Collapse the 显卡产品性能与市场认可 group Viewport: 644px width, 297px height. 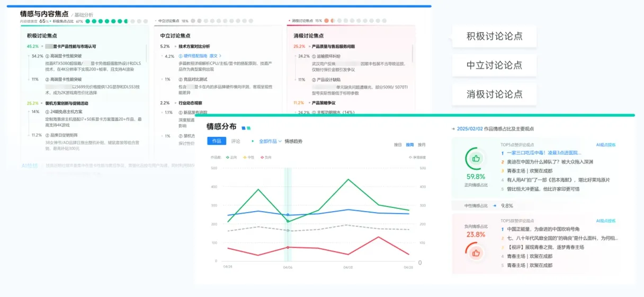pyautogui.click(x=42, y=47)
